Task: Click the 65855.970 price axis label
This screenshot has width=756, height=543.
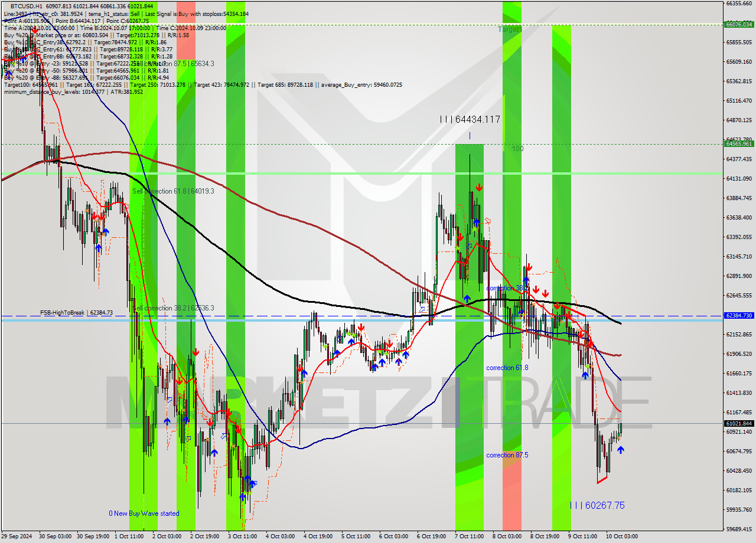Action: coord(739,42)
